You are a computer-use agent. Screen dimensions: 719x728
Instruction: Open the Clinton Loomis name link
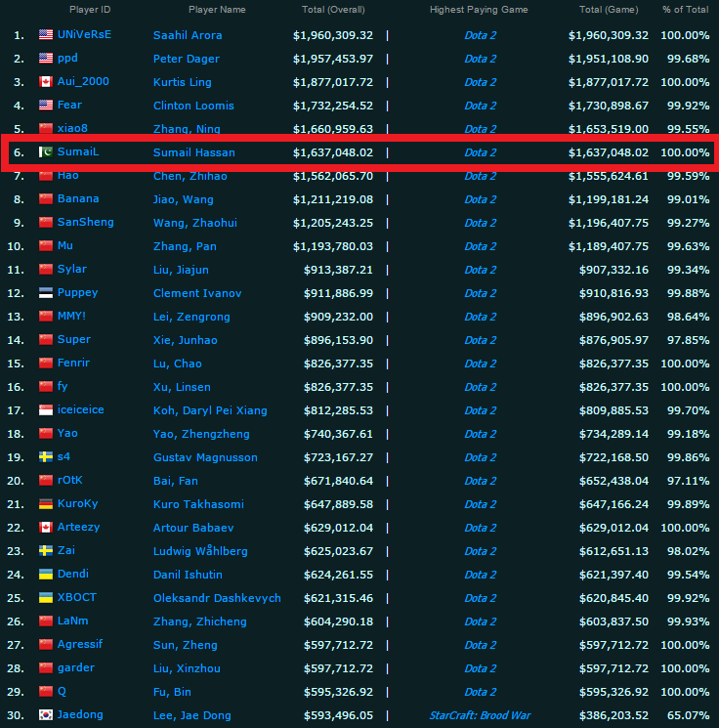[x=193, y=106]
